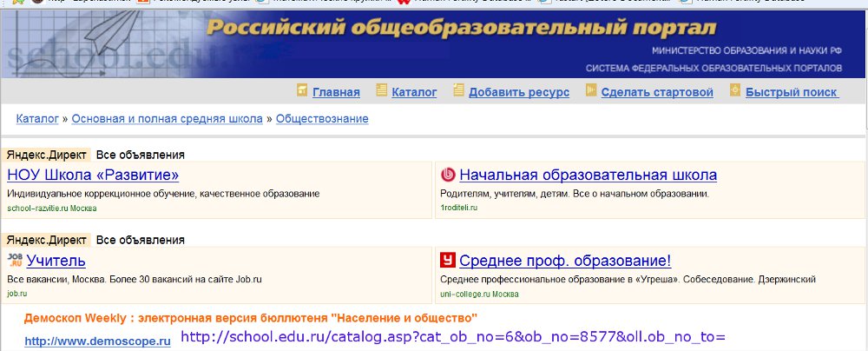Click the red У icon of the college ad
868x351 pixels.
[x=449, y=260]
